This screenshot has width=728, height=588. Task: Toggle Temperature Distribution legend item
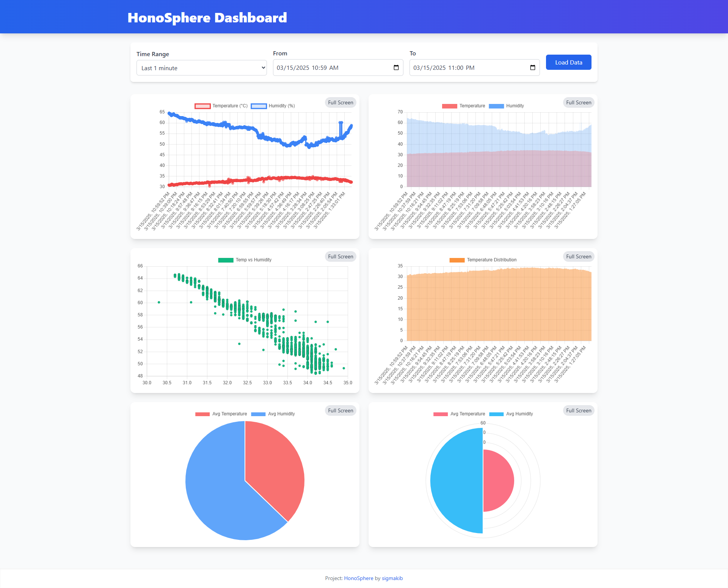click(x=483, y=260)
